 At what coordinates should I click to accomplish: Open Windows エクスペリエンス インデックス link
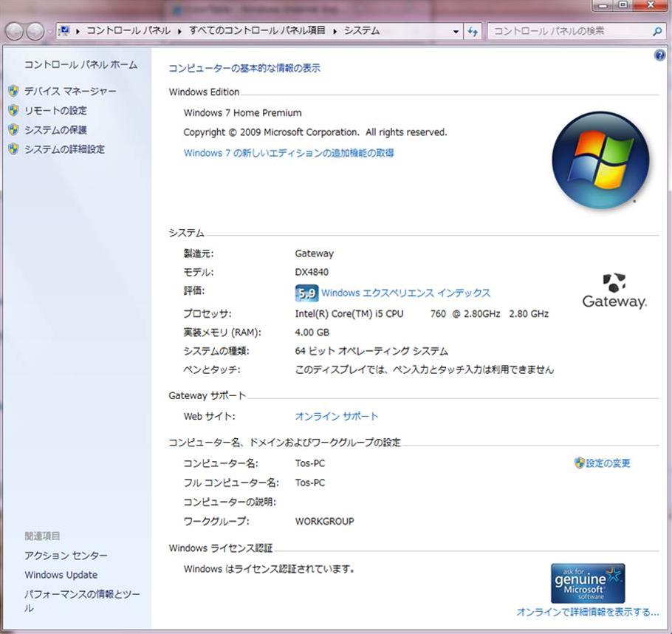(x=406, y=293)
